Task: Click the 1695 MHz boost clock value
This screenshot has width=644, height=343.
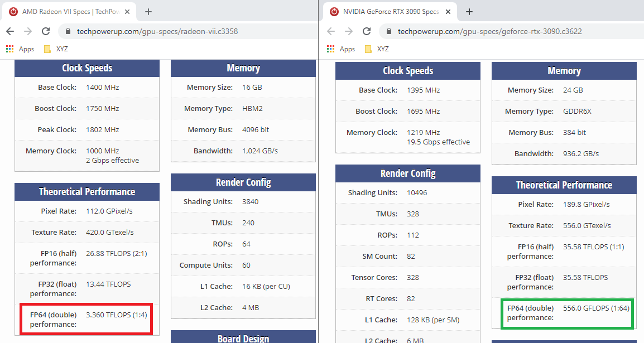Action: [x=424, y=112]
